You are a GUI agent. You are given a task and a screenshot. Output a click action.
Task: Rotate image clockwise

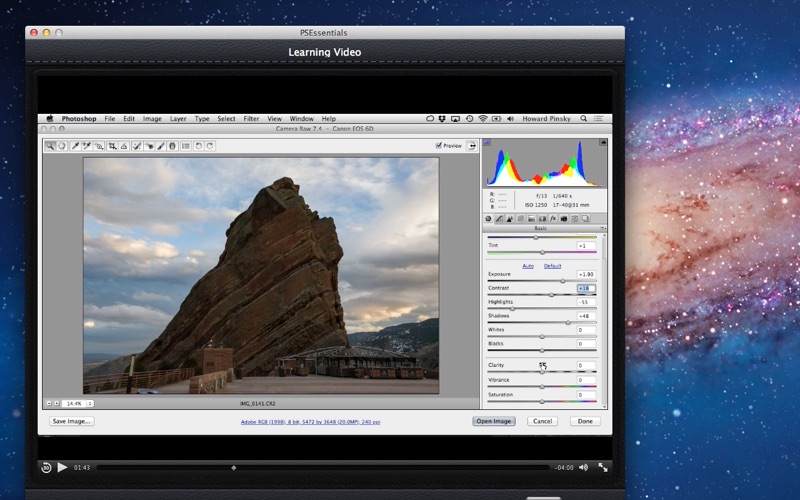click(210, 146)
